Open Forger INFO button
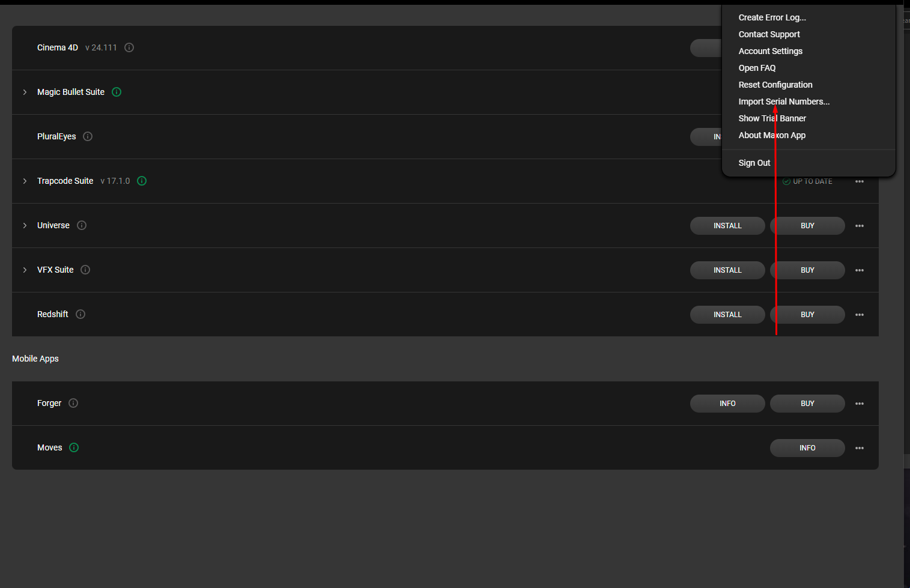Viewport: 910px width, 588px height. (x=727, y=404)
